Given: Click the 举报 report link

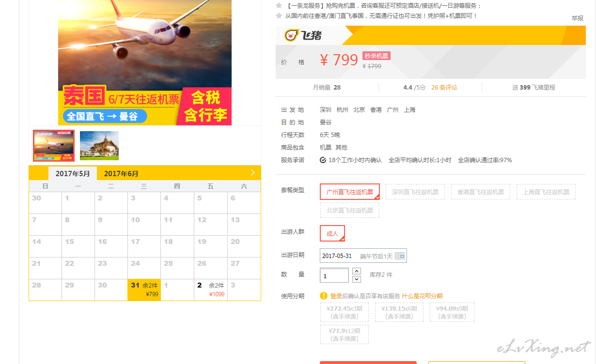Looking at the screenshot, I should 578,18.
